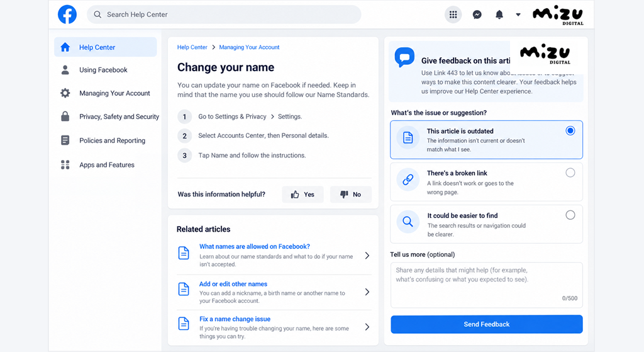The width and height of the screenshot is (644, 352).
Task: Focus the Search Help Center field
Action: (224, 14)
